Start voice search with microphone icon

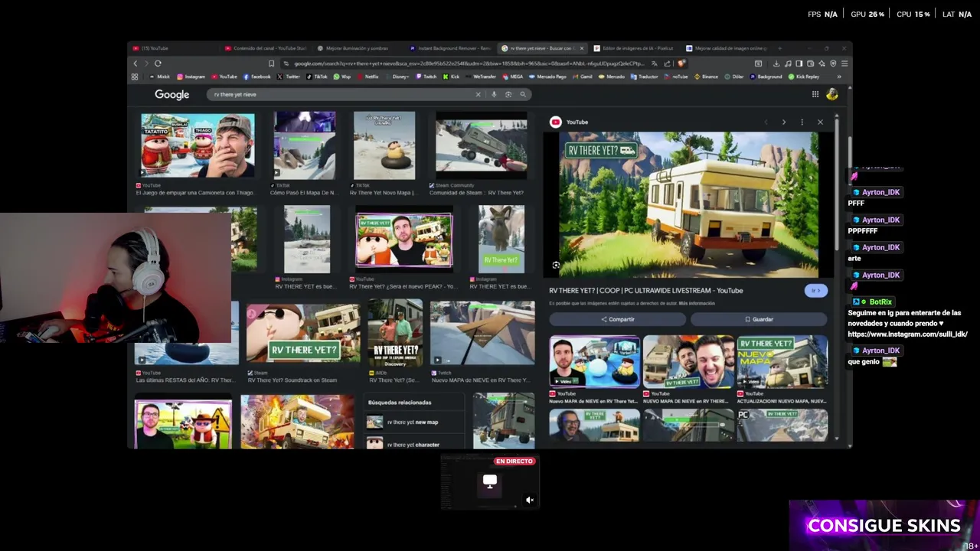[x=494, y=94]
